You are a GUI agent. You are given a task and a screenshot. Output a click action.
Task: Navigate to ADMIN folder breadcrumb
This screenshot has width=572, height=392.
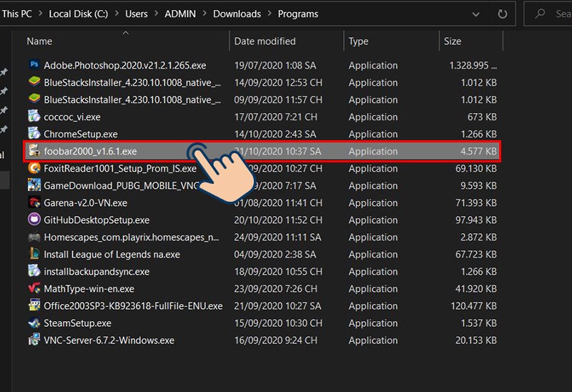[180, 14]
